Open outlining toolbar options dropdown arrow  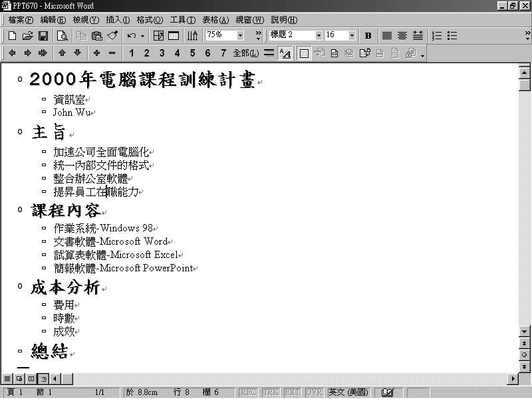pos(422,55)
